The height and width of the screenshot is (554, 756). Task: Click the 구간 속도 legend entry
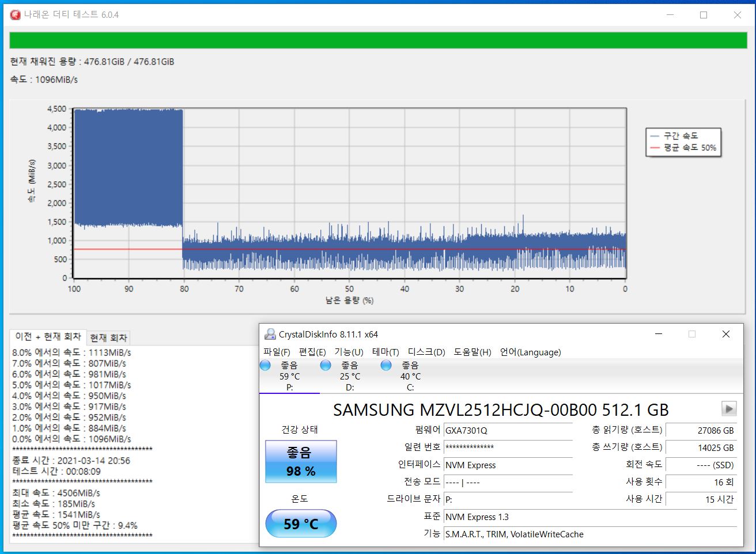click(x=674, y=136)
